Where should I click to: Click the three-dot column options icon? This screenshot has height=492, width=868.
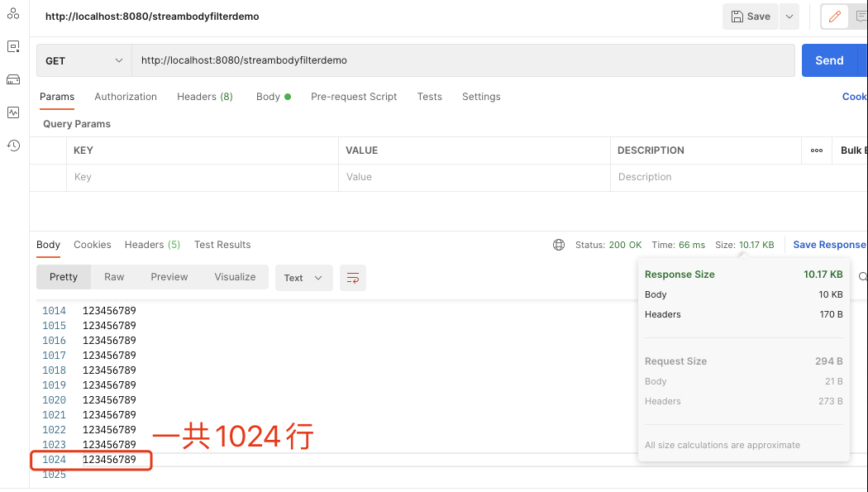(817, 150)
